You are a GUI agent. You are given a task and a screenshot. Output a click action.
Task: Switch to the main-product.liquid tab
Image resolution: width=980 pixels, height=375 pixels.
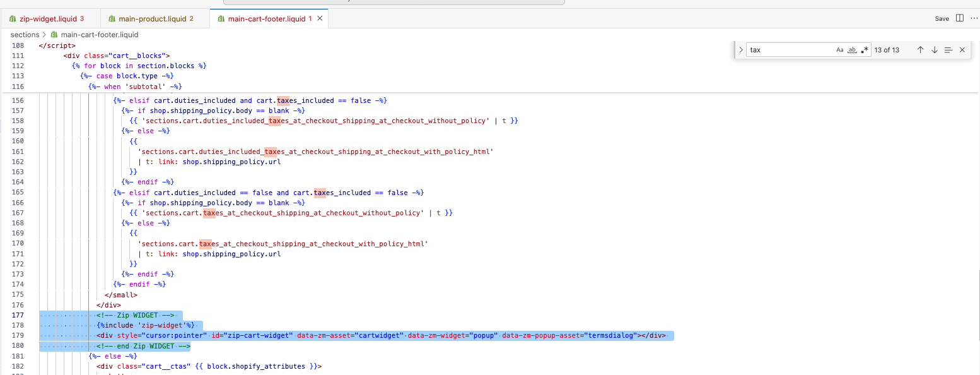click(x=155, y=19)
